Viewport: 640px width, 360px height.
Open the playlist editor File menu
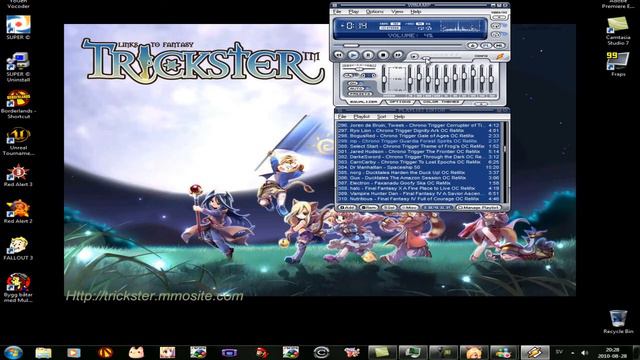(342, 117)
